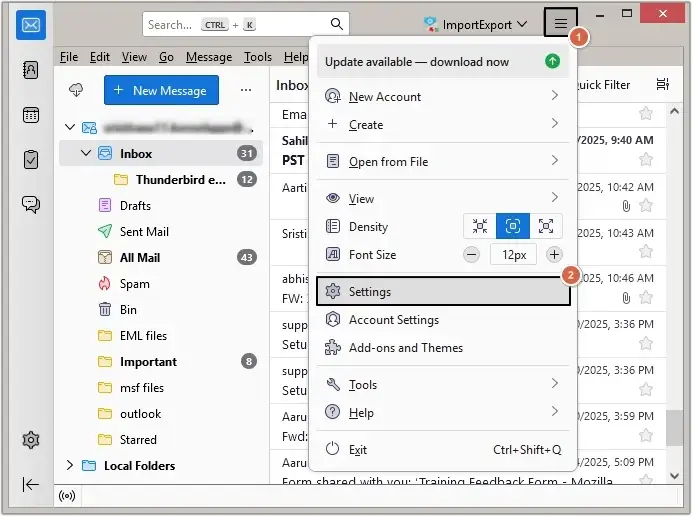Select default density
Screen dimensions: 693x517
(513, 226)
